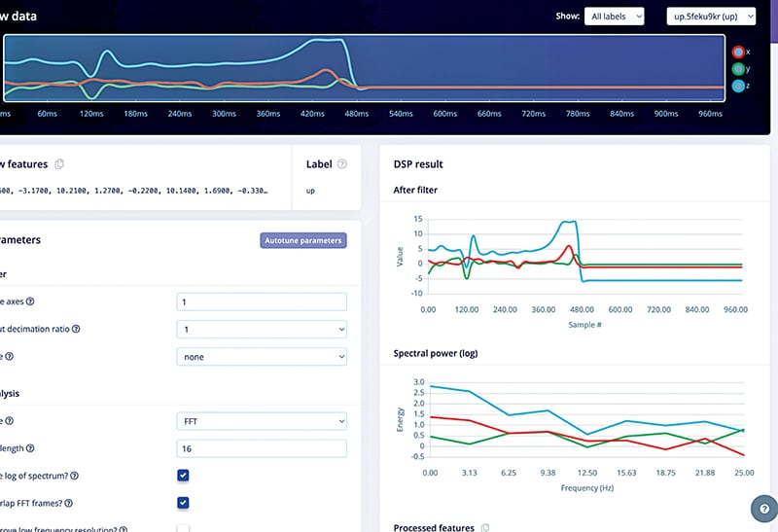Expand the up.5feku9kr sample selector

click(x=711, y=17)
